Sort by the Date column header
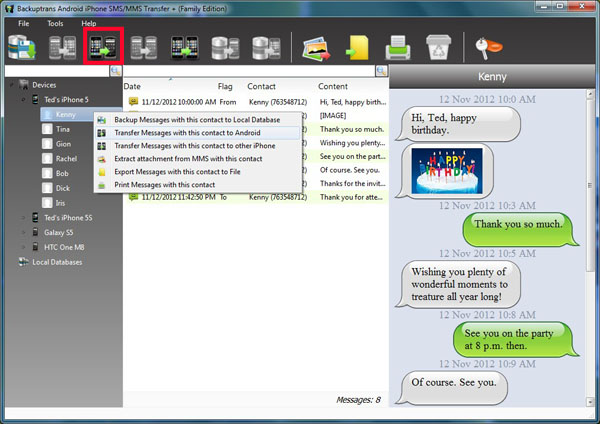The width and height of the screenshot is (600, 424). (x=132, y=86)
